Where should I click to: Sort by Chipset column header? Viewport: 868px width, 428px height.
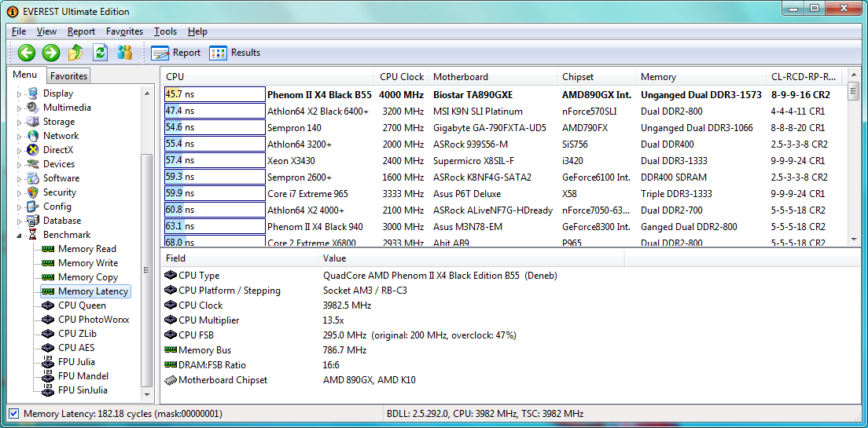click(596, 77)
